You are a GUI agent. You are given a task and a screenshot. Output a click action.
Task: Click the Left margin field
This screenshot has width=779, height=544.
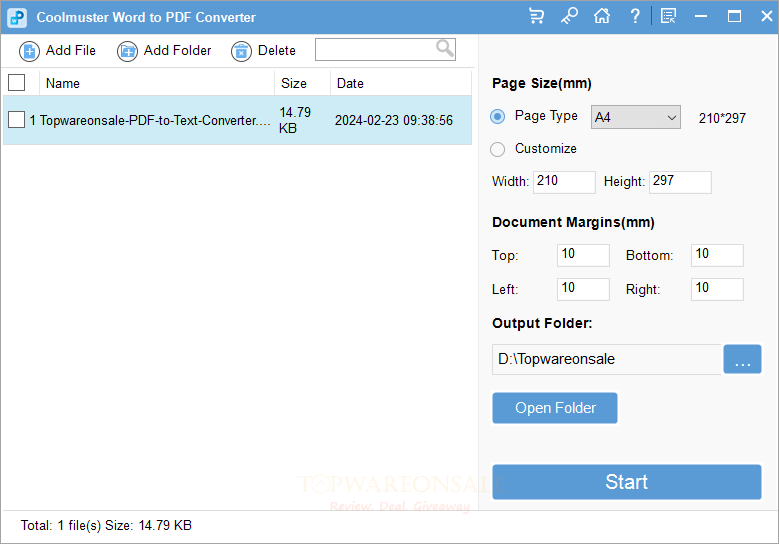point(583,289)
